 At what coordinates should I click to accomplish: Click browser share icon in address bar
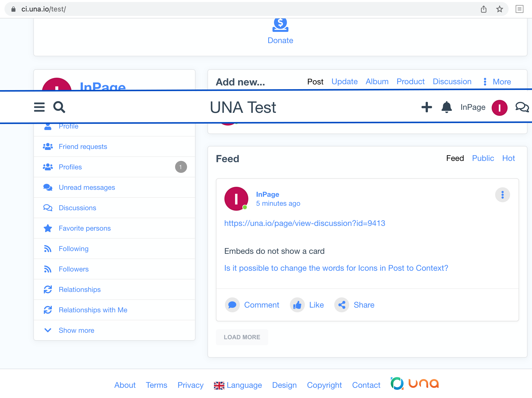tap(484, 9)
